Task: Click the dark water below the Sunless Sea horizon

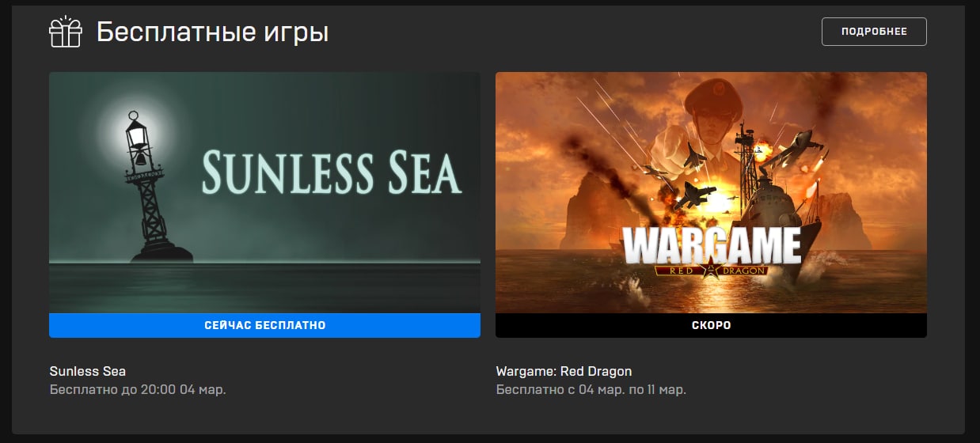Action: pos(264,286)
